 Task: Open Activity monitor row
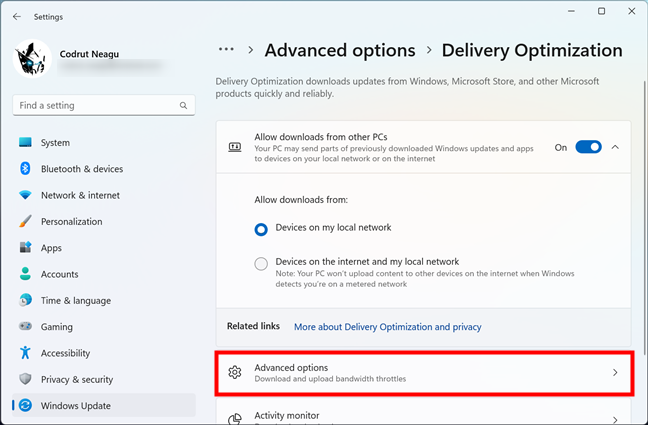click(423, 412)
